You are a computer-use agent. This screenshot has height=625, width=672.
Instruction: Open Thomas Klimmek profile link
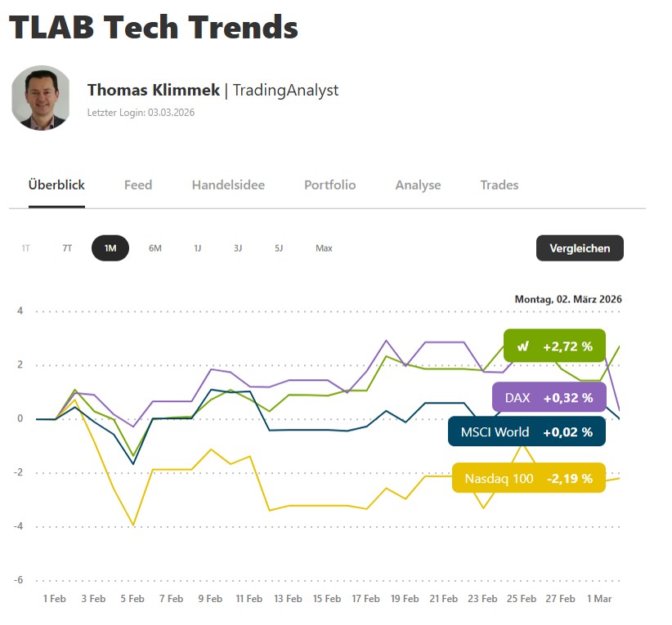[x=154, y=90]
